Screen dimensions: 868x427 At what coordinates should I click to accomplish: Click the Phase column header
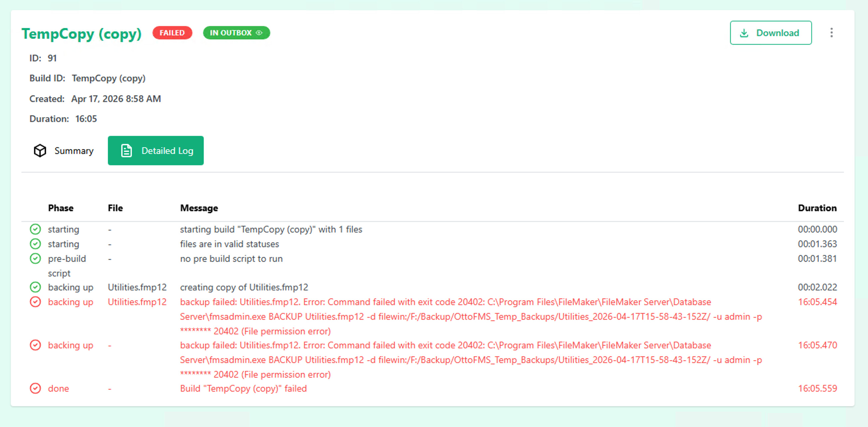tap(61, 208)
